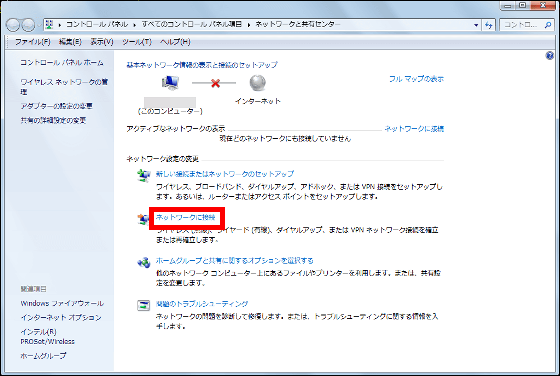
Task: Expand the arrow after すべてのコントロール パネル項目 breadcrumb
Action: (248, 25)
